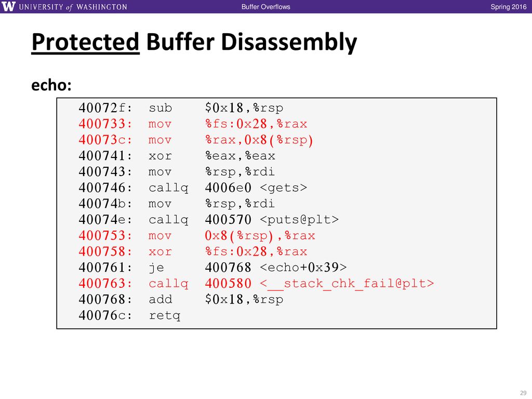
Task: Click the __stack_chk_fail@plt call target
Action: coord(347,283)
